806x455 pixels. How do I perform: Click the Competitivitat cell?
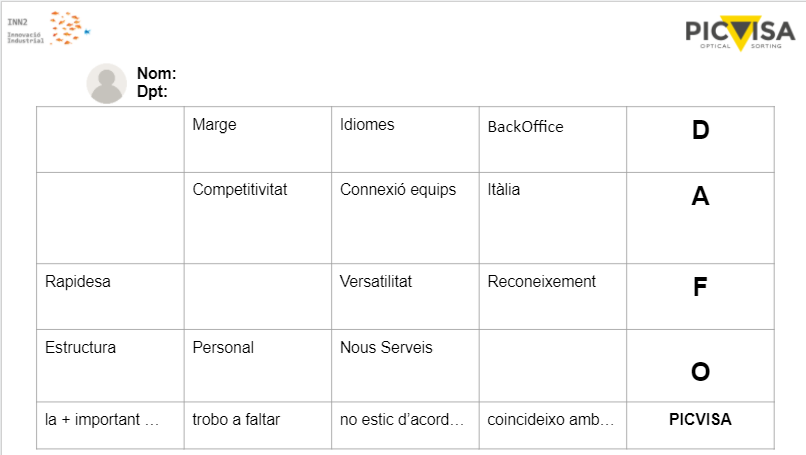click(258, 218)
